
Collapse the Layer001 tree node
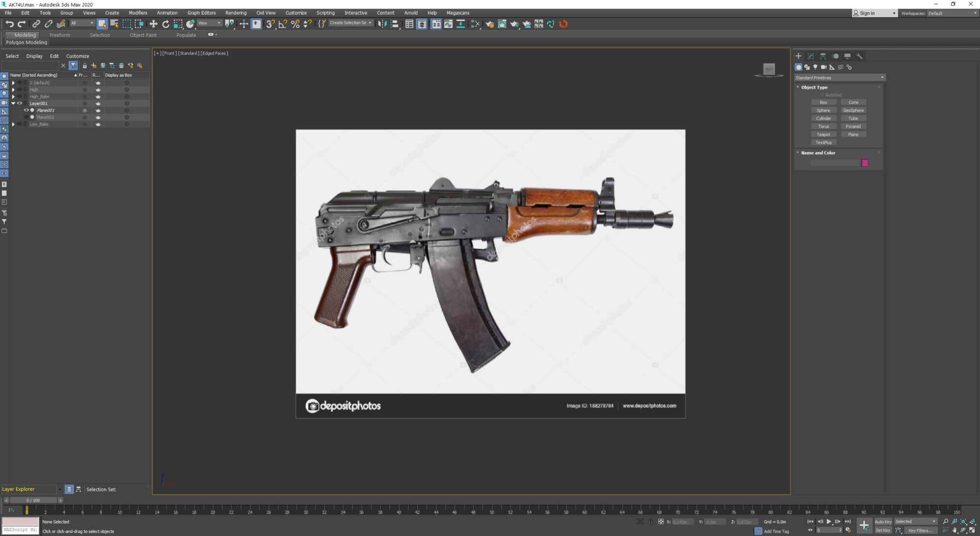tap(13, 103)
